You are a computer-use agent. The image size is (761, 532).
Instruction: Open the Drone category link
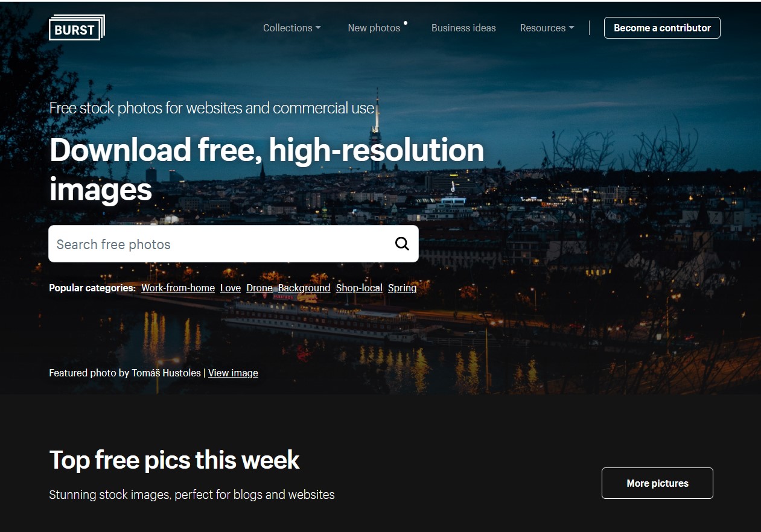[260, 288]
